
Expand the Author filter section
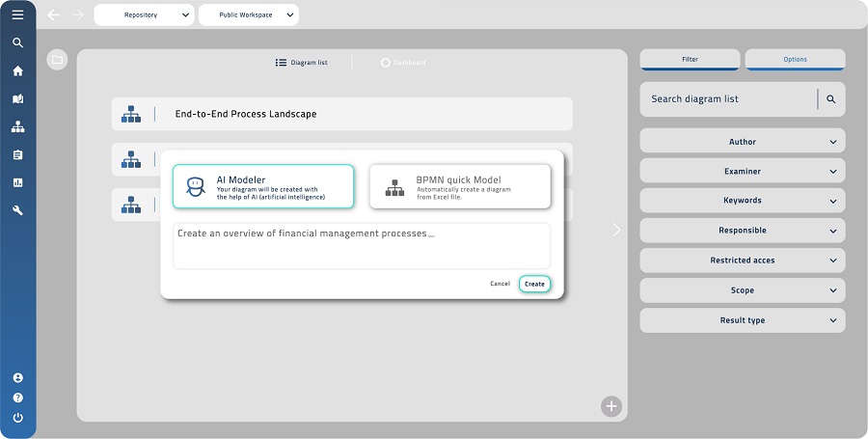pos(742,142)
